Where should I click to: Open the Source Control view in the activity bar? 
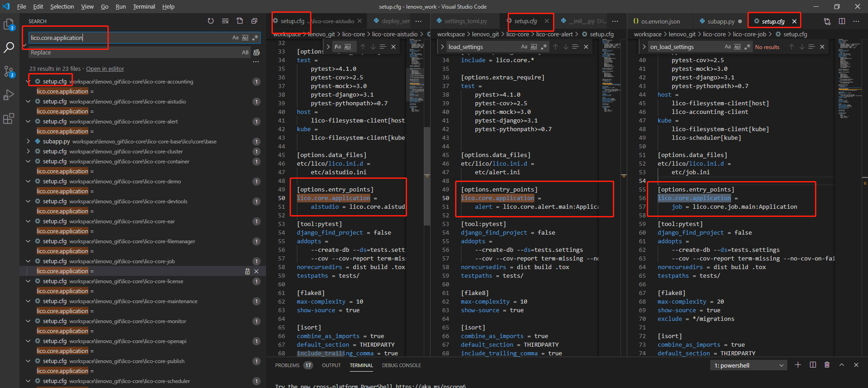9,71
